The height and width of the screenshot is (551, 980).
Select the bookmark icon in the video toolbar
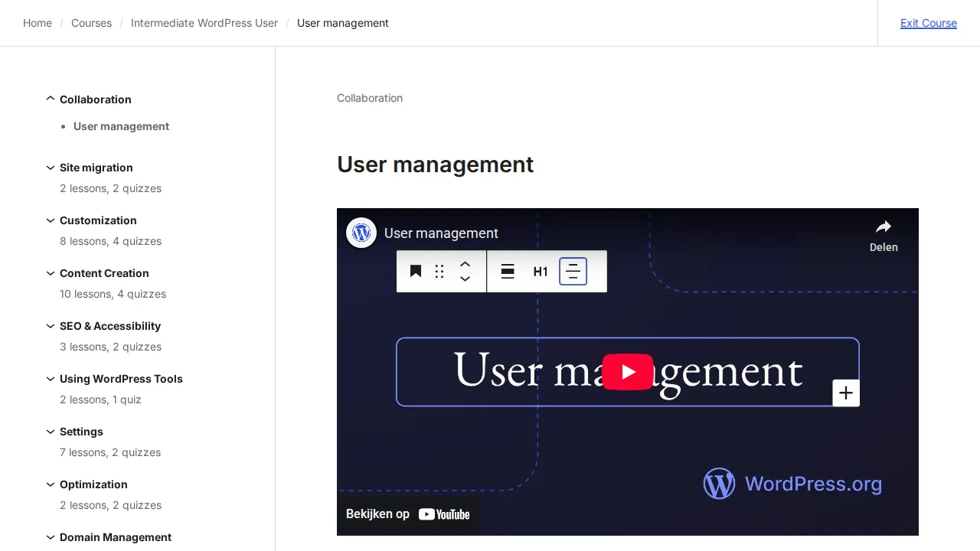416,271
